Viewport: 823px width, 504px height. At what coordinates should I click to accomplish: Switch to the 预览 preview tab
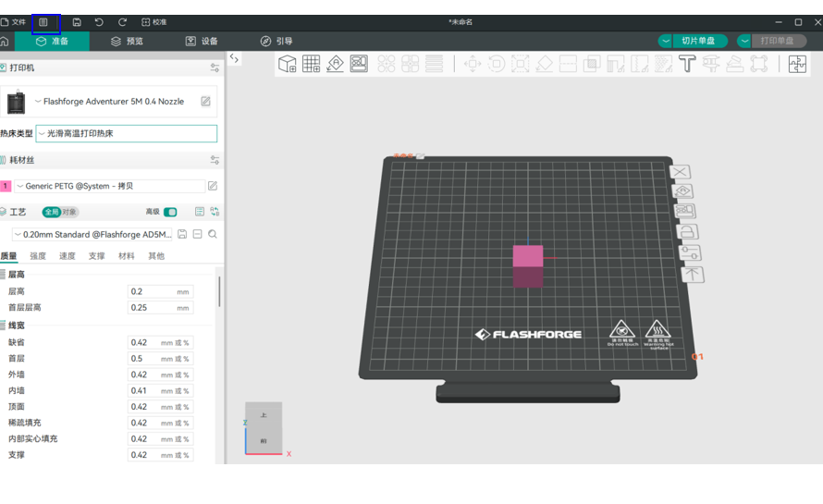point(127,41)
